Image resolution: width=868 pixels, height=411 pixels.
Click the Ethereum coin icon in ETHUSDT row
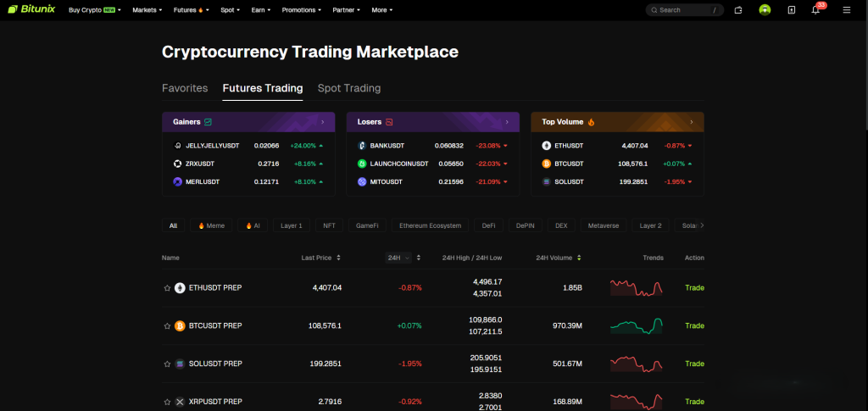pyautogui.click(x=180, y=288)
